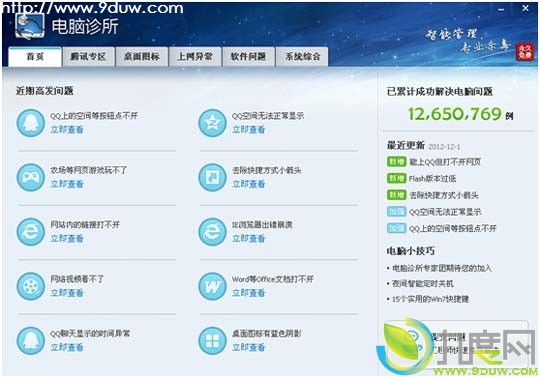
Task: Click the problem title QQ上的空间等按钮点不开
Action: click(x=94, y=116)
